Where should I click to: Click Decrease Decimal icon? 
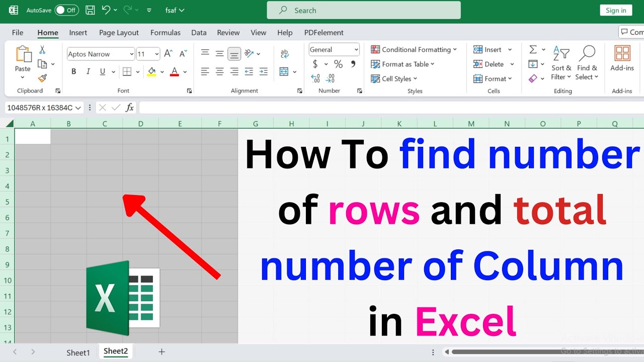pos(331,78)
